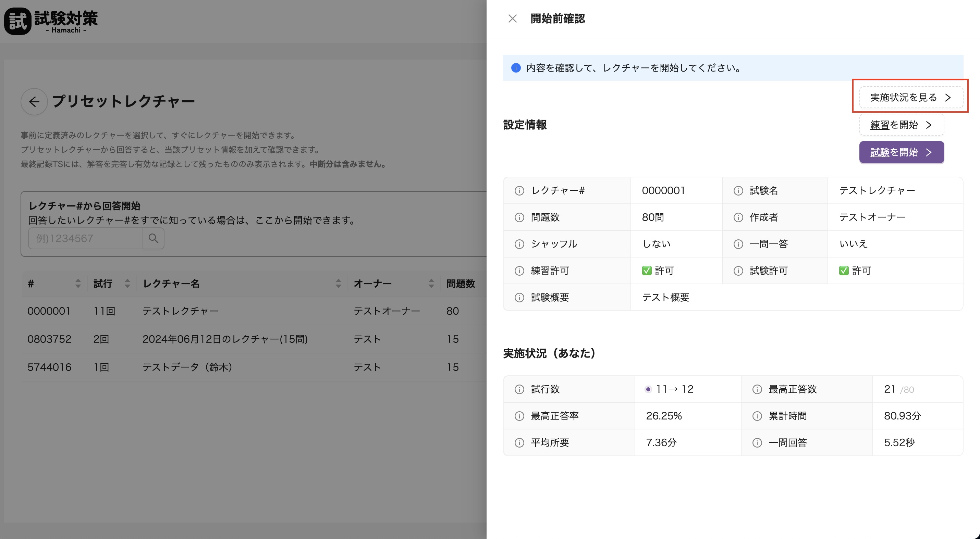
Task: Sort table by 試行 column arrows
Action: [x=127, y=284]
